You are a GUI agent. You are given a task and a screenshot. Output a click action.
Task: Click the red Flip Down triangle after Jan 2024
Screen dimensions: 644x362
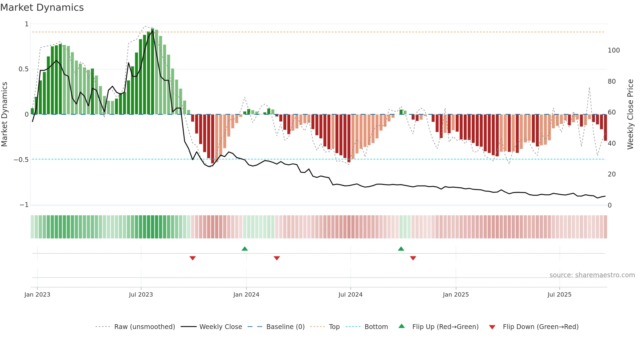277,258
